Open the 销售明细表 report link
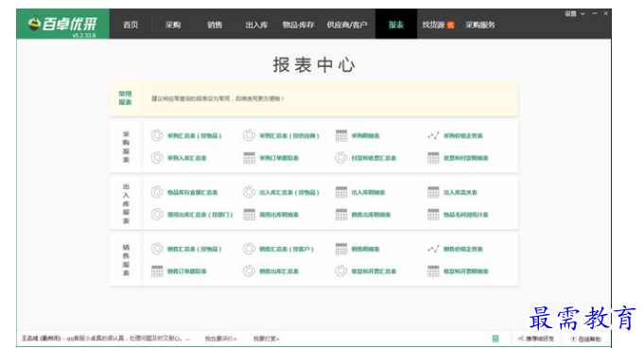The image size is (644, 348). [x=366, y=250]
